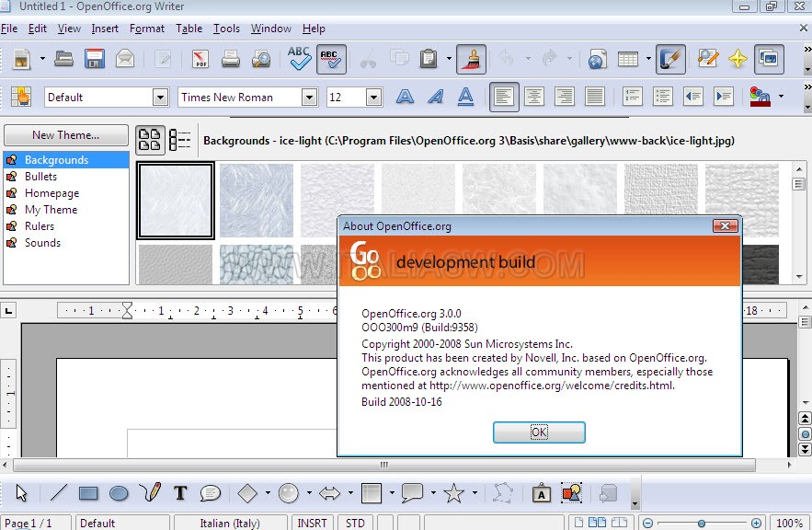Expand the New document type arrow
This screenshot has width=812, height=530.
click(42, 59)
